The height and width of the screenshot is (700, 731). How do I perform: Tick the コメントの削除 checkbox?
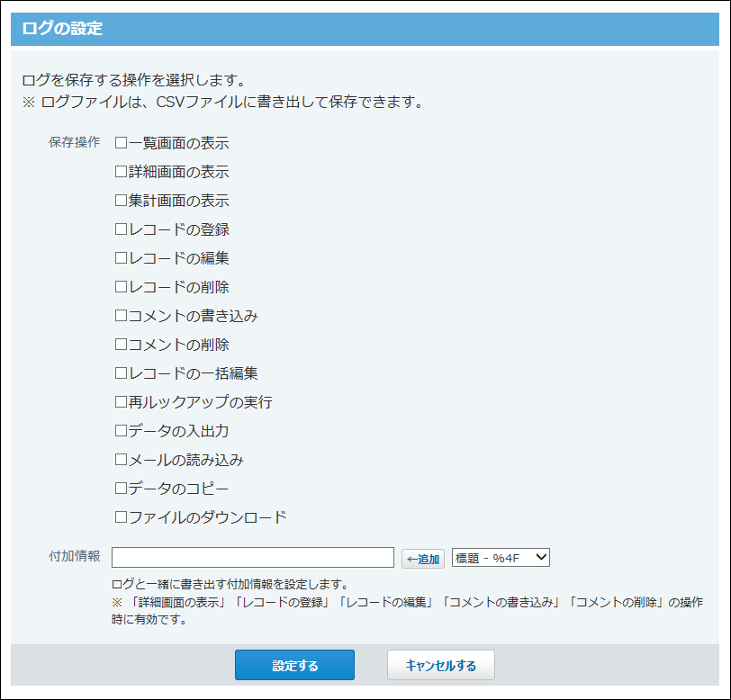[x=121, y=345]
